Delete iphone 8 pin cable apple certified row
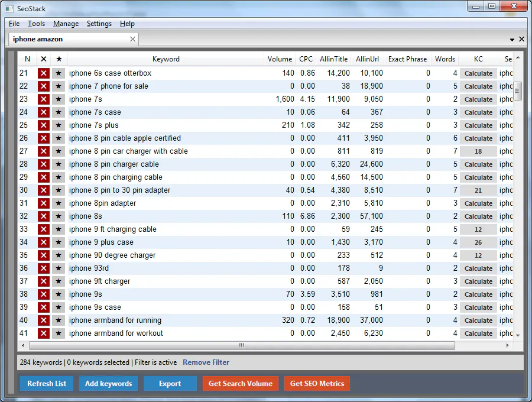Viewport: 532px width, 402px height. coord(43,138)
